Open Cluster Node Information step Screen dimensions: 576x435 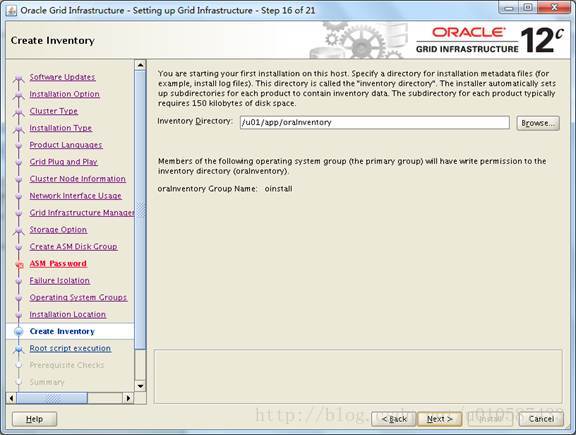coord(78,179)
